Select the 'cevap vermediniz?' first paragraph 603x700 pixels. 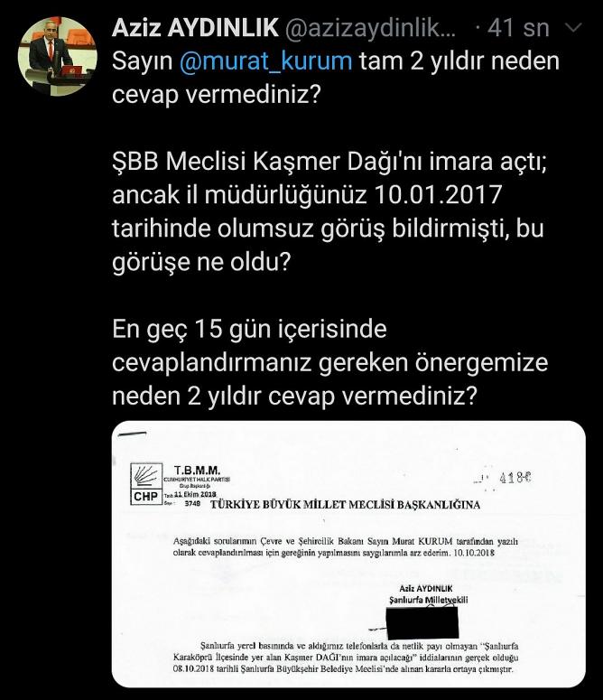(336, 78)
